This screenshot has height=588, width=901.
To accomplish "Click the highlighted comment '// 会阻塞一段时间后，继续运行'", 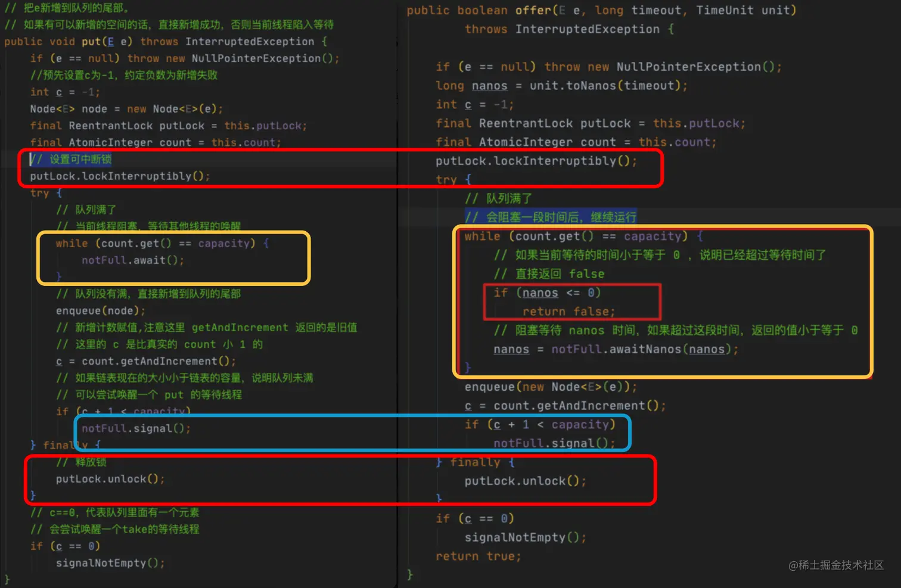I will 551,217.
